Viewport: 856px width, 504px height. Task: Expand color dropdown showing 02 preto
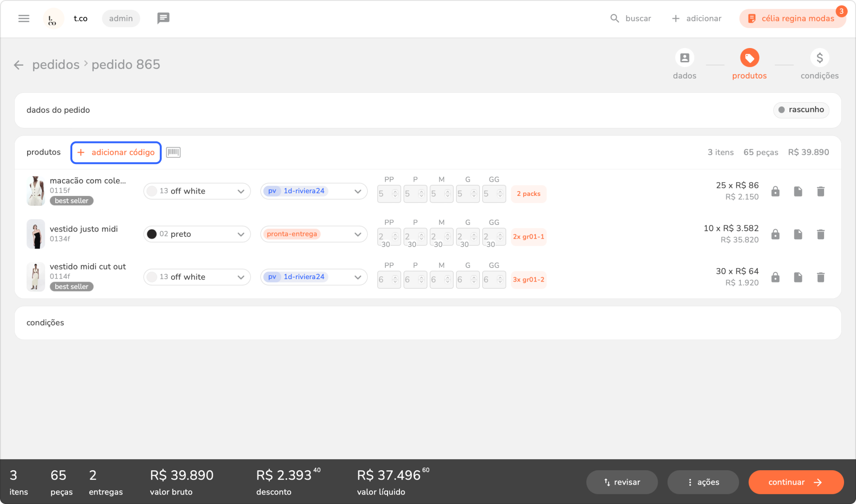(x=241, y=234)
